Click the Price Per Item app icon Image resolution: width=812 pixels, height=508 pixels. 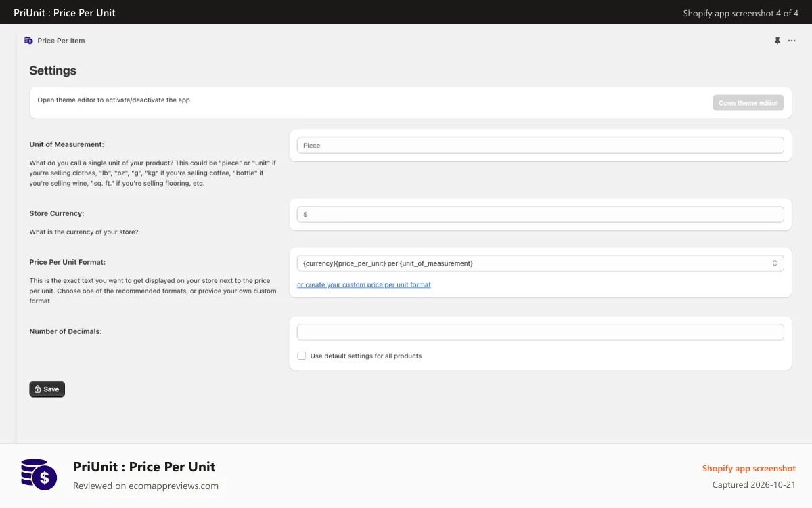pos(28,41)
